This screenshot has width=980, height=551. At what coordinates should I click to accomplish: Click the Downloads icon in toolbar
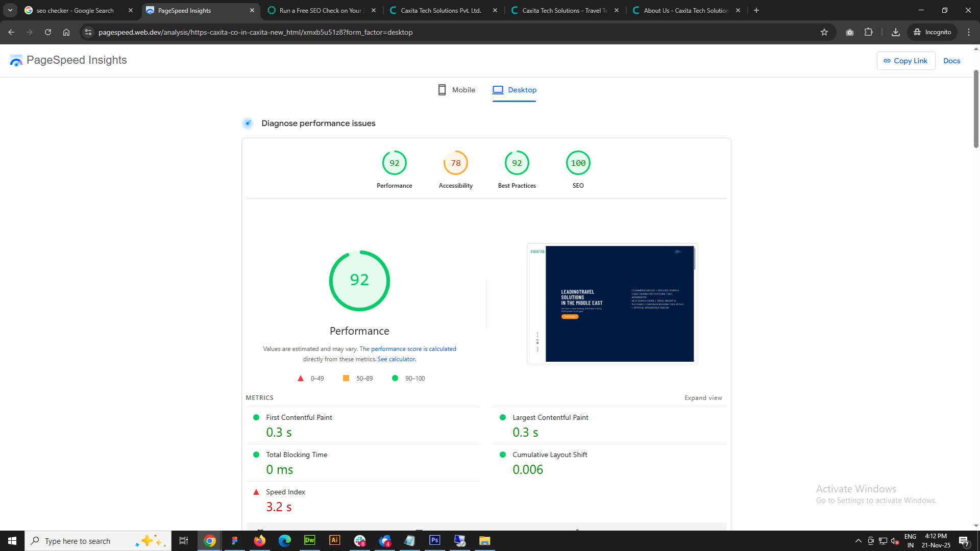coord(895,32)
